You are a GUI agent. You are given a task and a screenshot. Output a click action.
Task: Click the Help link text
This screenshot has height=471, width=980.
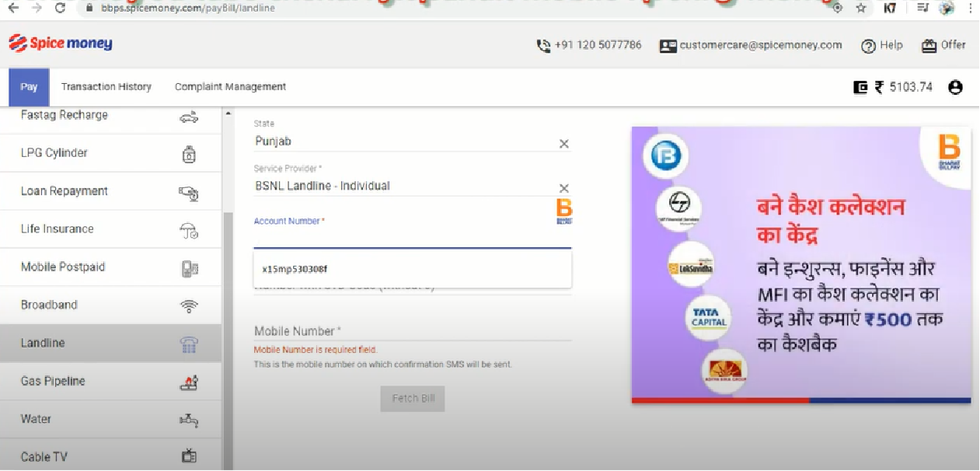[x=891, y=46]
